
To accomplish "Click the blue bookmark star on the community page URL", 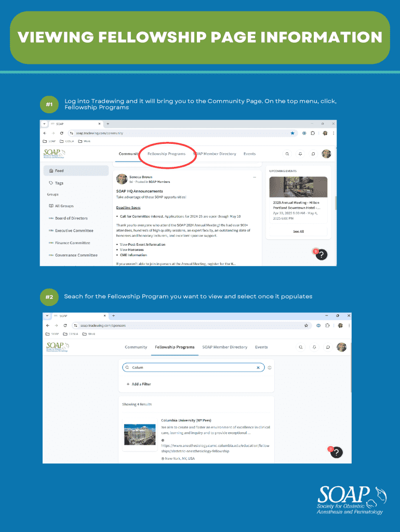I will (292, 133).
